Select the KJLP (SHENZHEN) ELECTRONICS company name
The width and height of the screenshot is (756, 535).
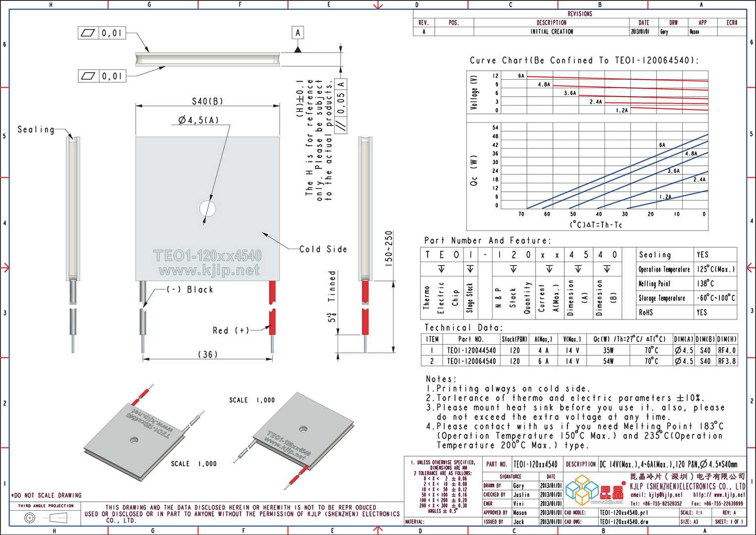click(688, 485)
